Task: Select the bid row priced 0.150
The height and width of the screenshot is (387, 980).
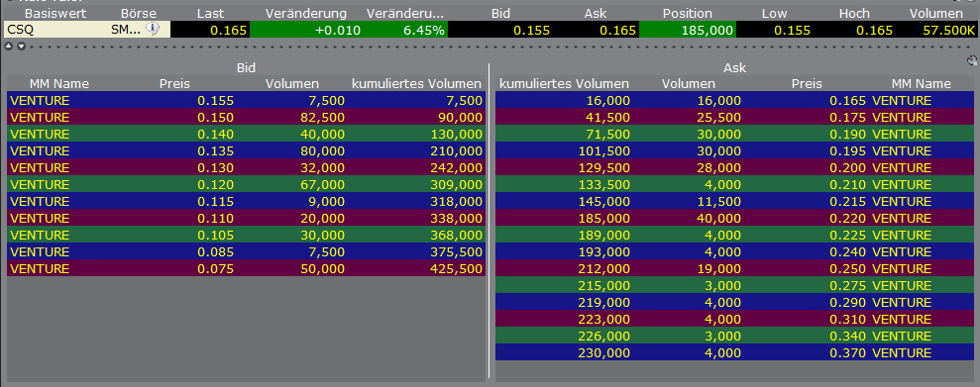Action: pyautogui.click(x=247, y=118)
